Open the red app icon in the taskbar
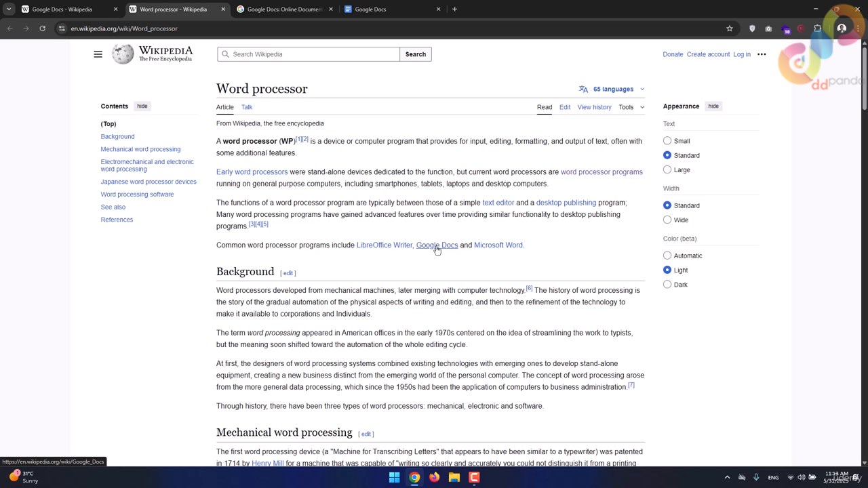Viewport: 868px width, 488px height. tap(474, 477)
